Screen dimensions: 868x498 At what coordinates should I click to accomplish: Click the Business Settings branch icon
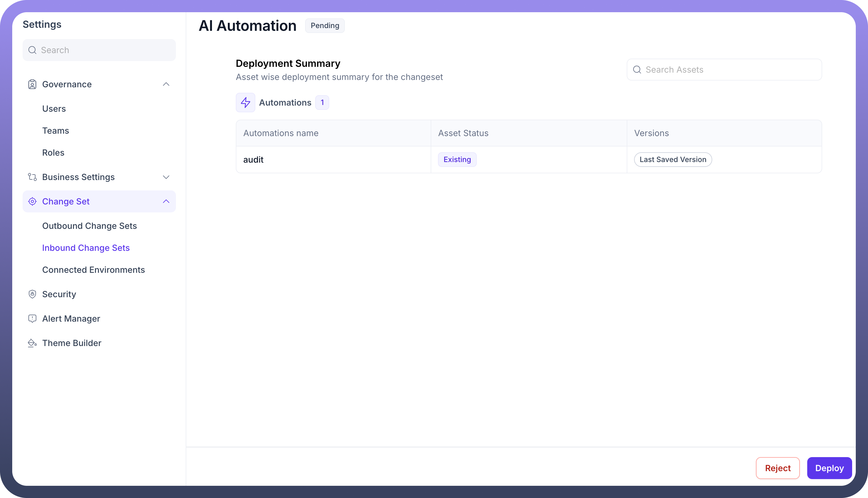click(32, 177)
